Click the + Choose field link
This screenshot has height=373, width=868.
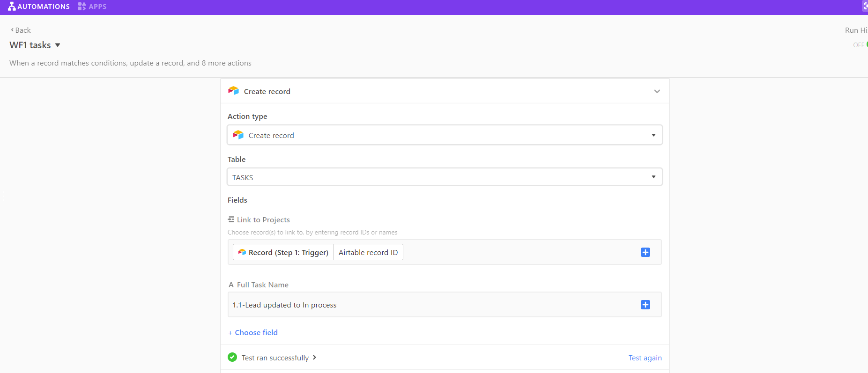pyautogui.click(x=253, y=332)
